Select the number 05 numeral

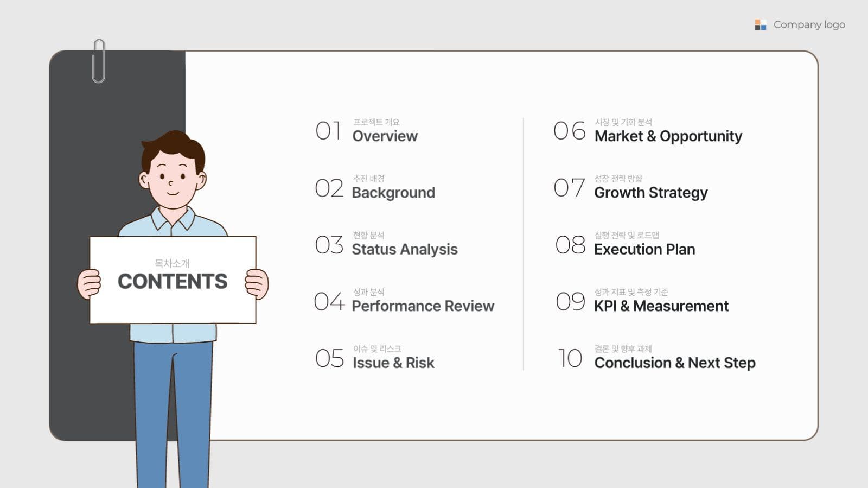click(329, 358)
